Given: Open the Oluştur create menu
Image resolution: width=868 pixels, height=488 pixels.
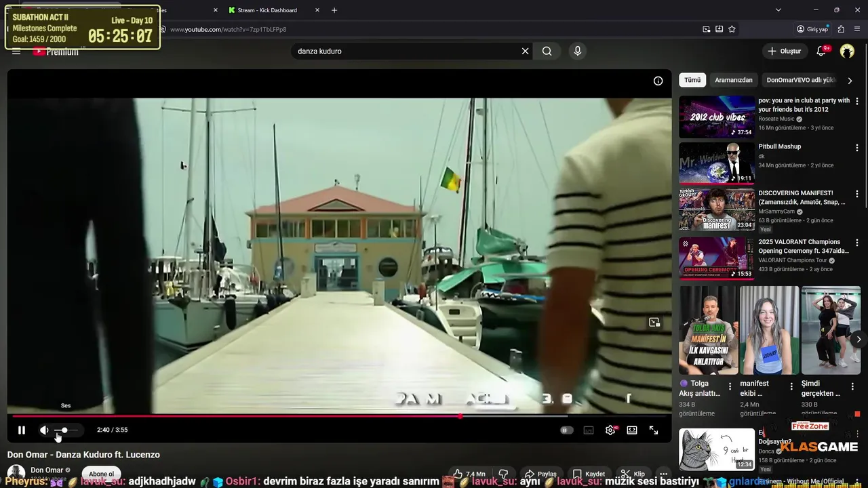Looking at the screenshot, I should [785, 51].
